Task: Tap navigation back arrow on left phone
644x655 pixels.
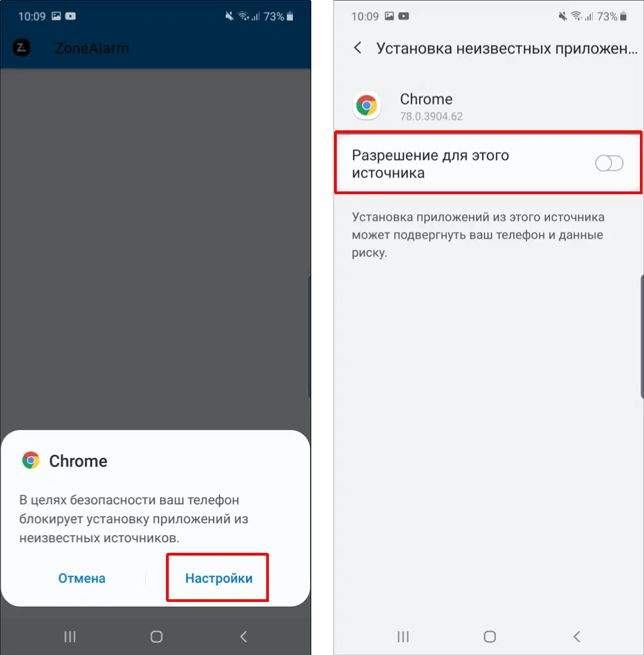Action: pos(243,637)
